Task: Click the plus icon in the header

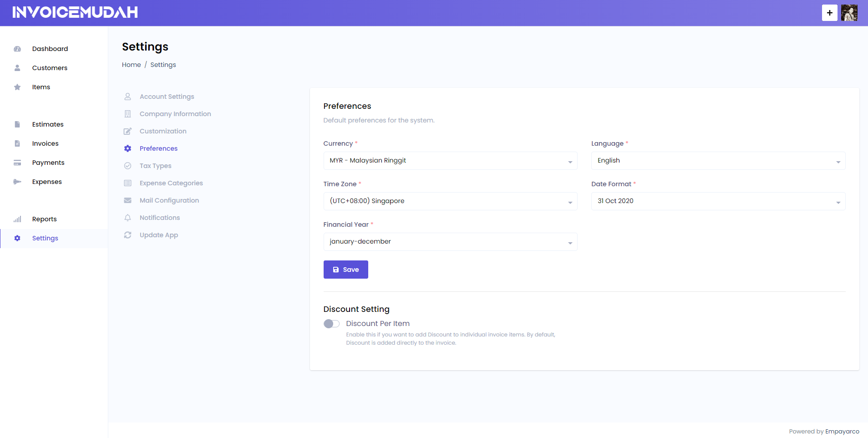Action: click(x=829, y=12)
